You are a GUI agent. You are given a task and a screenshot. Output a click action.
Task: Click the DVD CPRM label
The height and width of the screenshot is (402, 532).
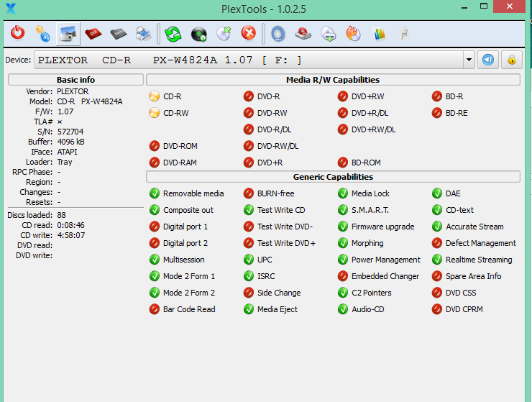point(464,309)
